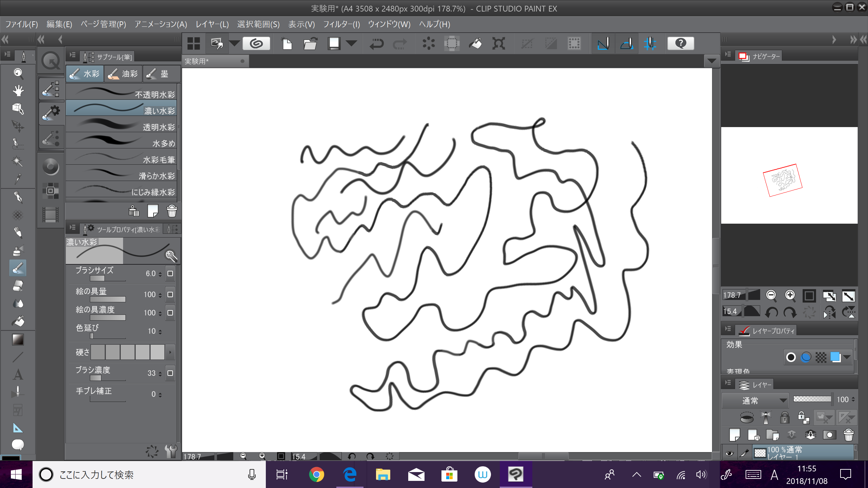Open the canvas tab list dropdown arrow
Viewport: 868px width, 488px height.
tap(712, 61)
